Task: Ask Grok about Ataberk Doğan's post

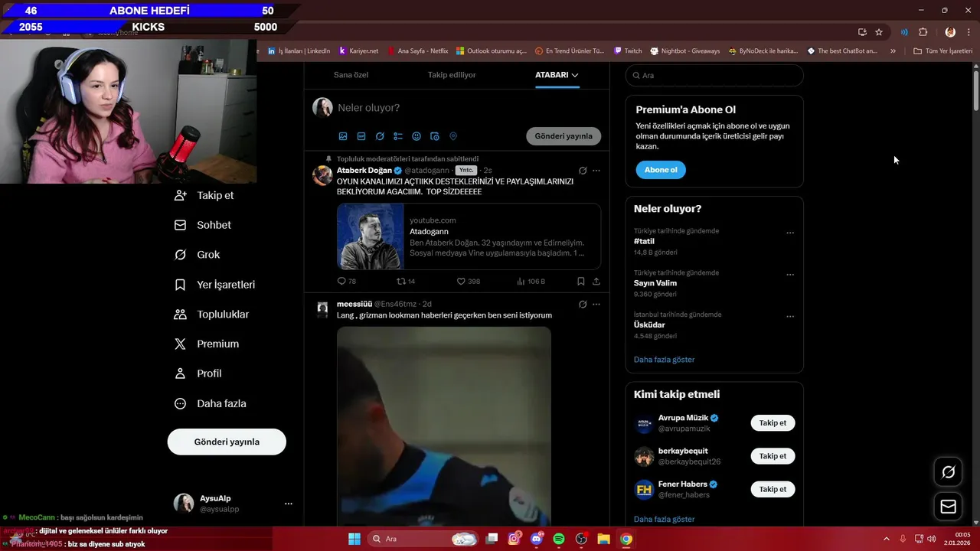Action: [583, 171]
